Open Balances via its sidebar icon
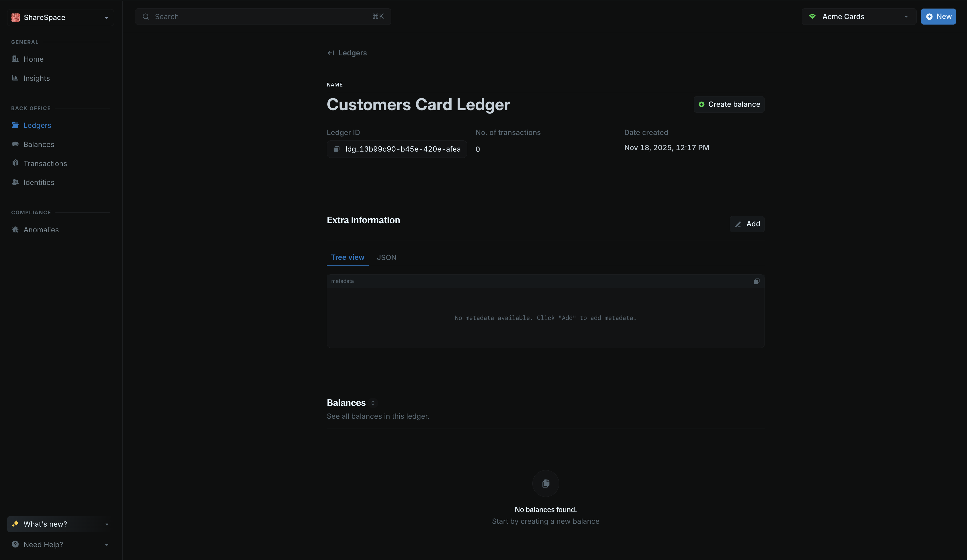The height and width of the screenshot is (560, 967). [15, 144]
